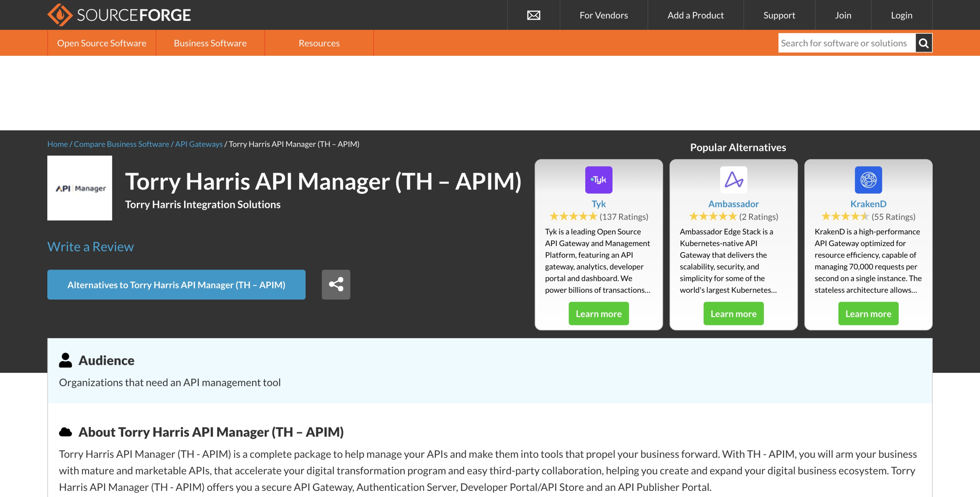Image resolution: width=980 pixels, height=497 pixels.
Task: Click Alternatives to Torry Harris API Manager button
Action: tap(176, 284)
